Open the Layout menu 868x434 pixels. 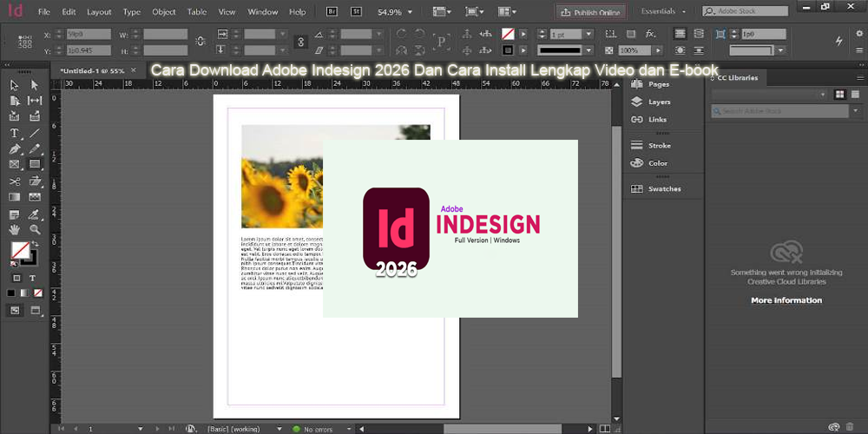[x=99, y=11]
